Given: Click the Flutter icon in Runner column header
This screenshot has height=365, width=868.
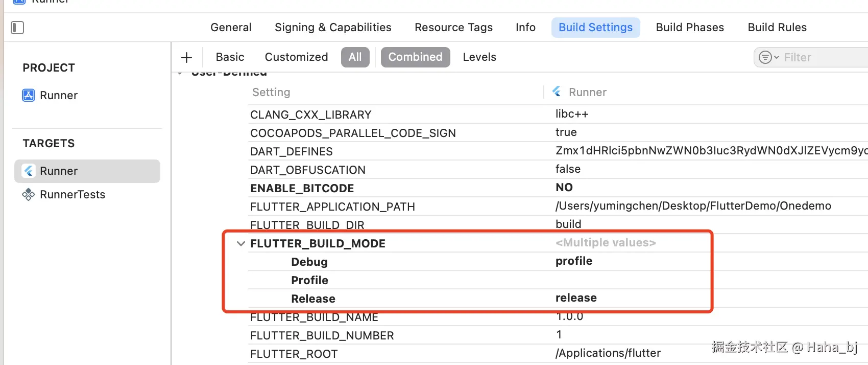Looking at the screenshot, I should 557,92.
